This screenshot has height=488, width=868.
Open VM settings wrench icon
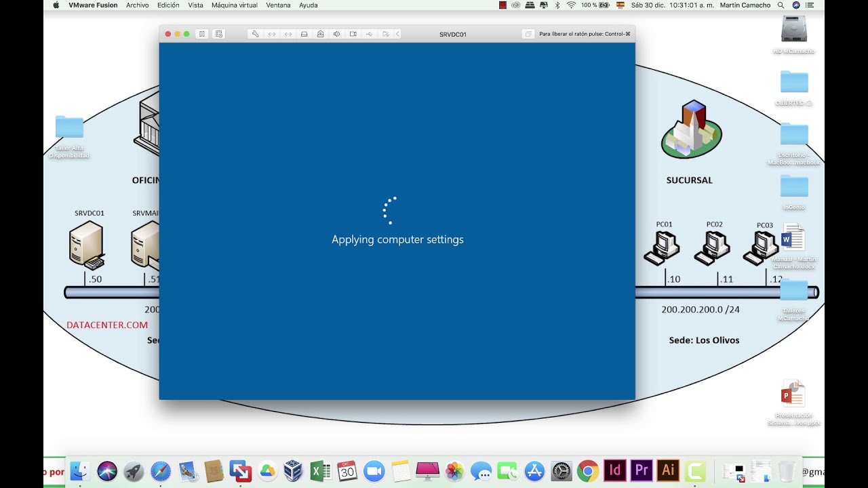256,34
